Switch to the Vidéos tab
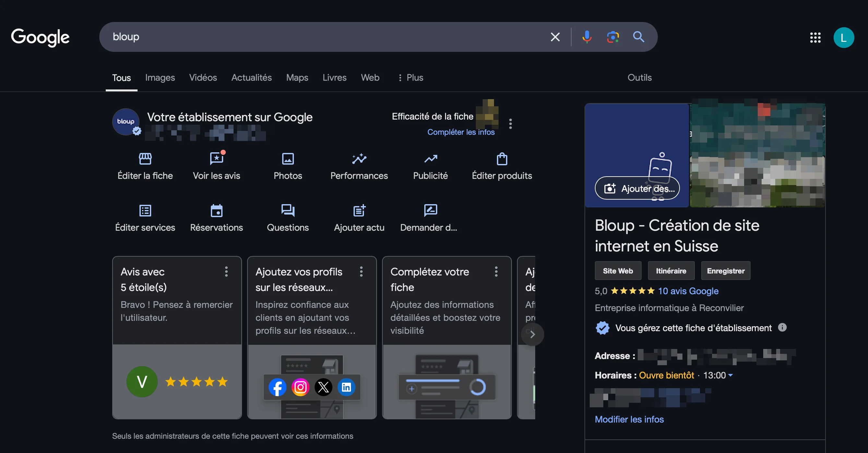 tap(203, 78)
